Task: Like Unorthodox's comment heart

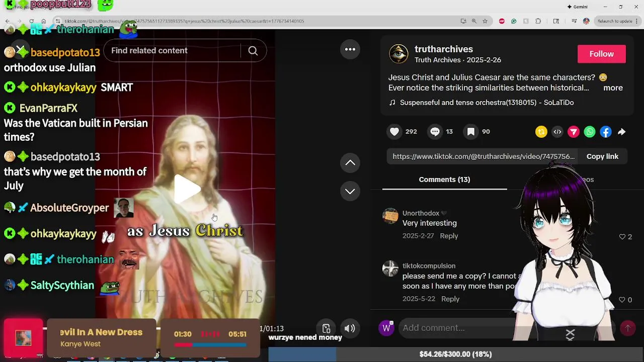Action: click(622, 237)
